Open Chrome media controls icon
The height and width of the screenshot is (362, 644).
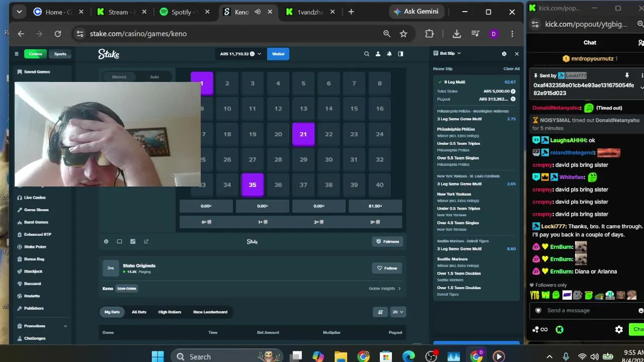[475, 34]
